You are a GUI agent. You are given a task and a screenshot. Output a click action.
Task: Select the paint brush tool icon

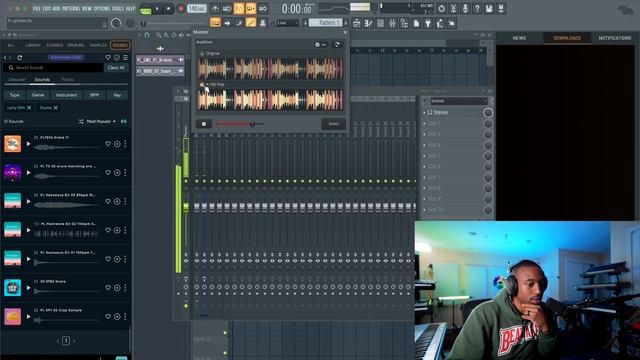(x=239, y=23)
